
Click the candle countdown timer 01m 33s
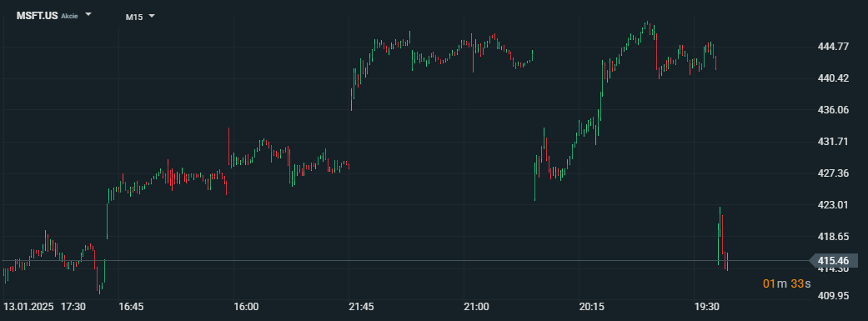click(x=786, y=284)
